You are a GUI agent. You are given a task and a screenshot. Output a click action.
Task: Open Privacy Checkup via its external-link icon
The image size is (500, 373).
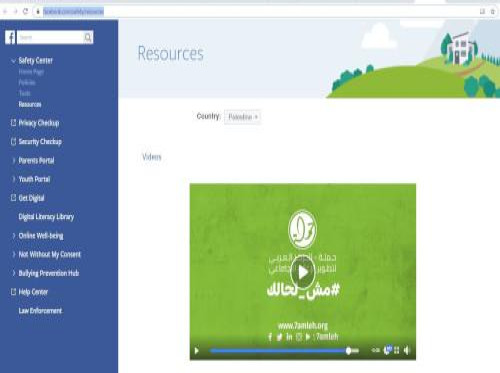pyautogui.click(x=13, y=123)
